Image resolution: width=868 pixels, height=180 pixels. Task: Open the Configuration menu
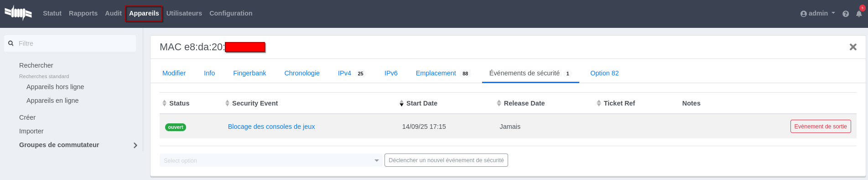click(x=231, y=13)
